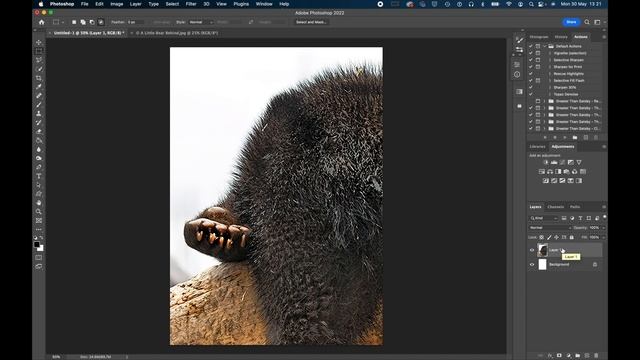Open the tool preset picker dropdown
Image resolution: width=640 pixels, height=360 pixels.
click(x=62, y=22)
